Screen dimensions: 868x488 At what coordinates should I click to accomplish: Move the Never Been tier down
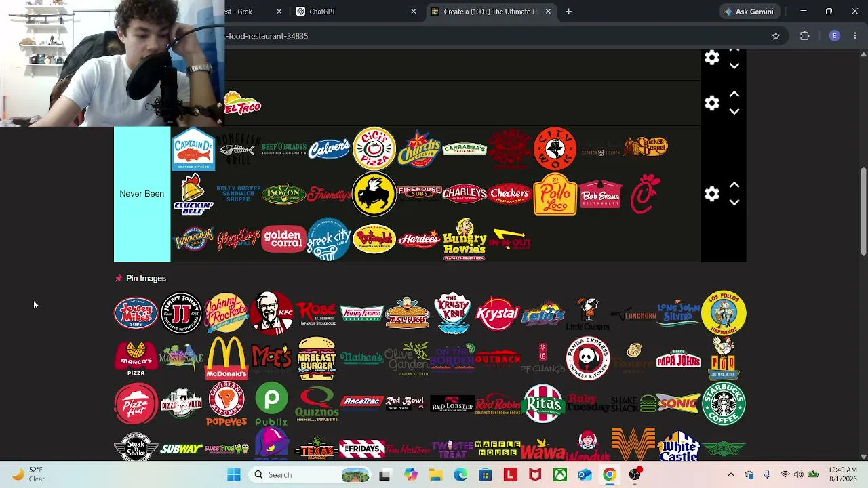(734, 203)
